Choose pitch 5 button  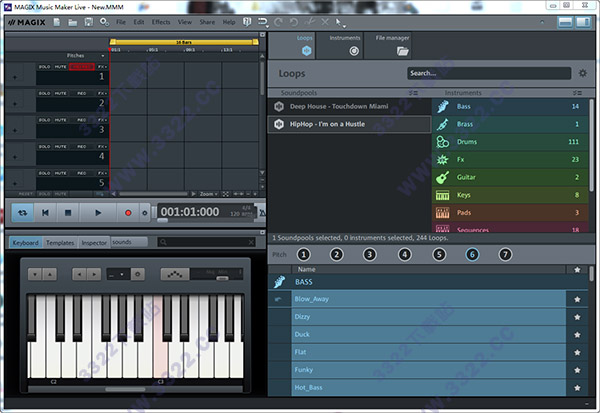(439, 255)
